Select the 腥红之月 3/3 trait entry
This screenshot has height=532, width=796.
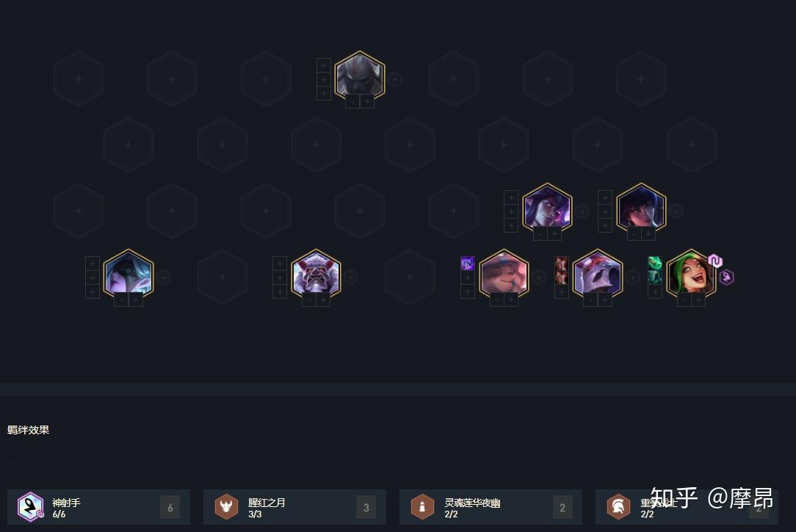tap(295, 506)
